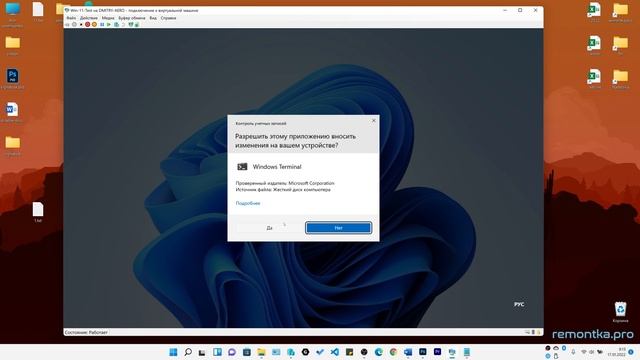
Task: Click the orange Save state toolbar icon
Action: coord(94,24)
